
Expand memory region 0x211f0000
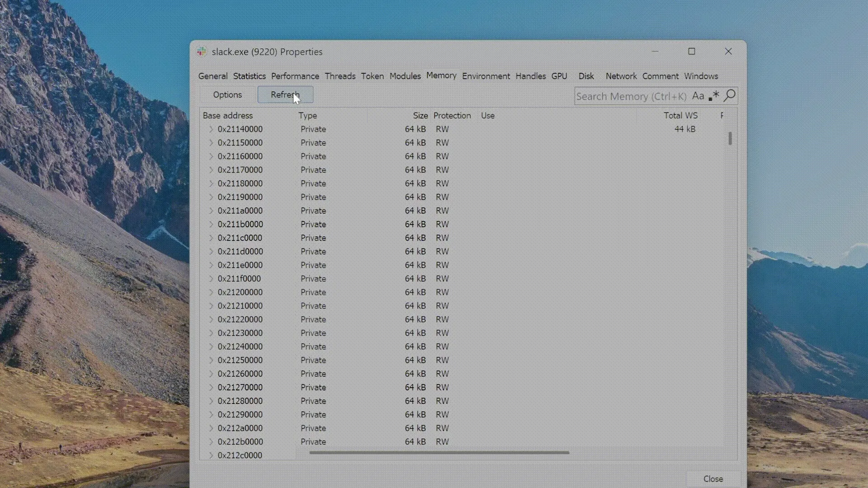click(211, 279)
